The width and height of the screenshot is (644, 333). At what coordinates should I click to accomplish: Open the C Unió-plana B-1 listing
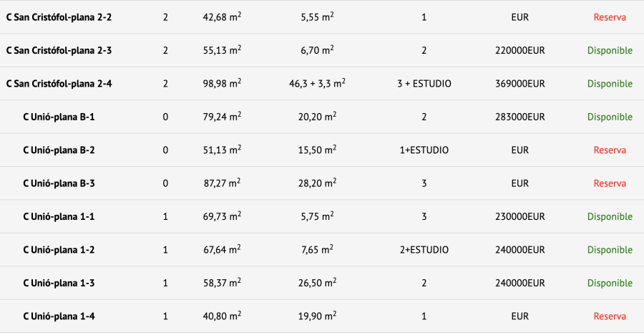pos(59,117)
